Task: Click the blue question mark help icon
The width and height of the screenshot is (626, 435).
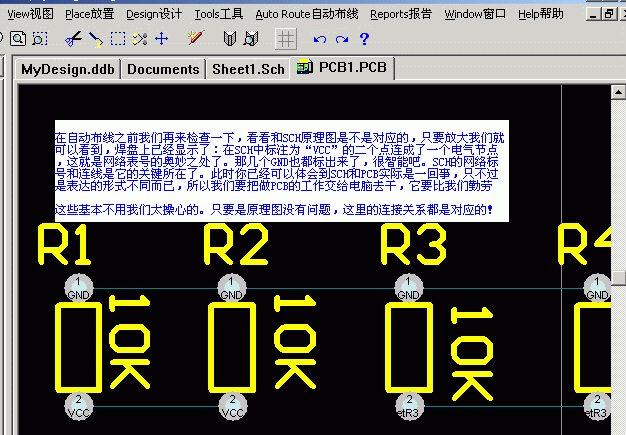Action: click(x=364, y=38)
